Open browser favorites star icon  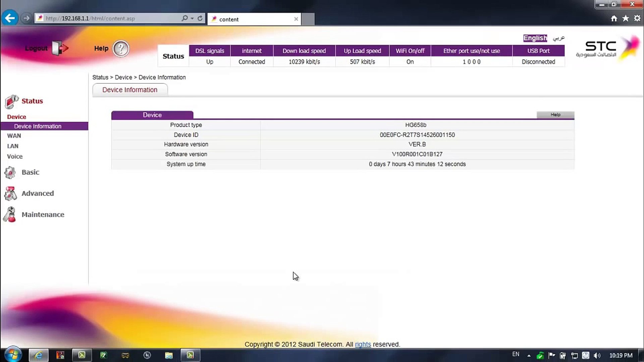[626, 19]
